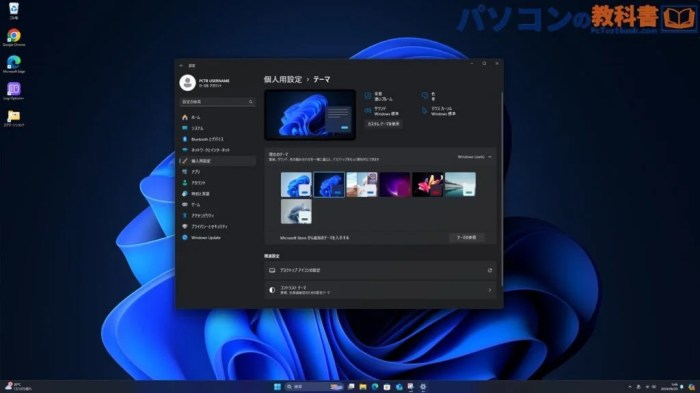Open 時刻と言語 settings page
The height and width of the screenshot is (393, 700).
point(217,194)
